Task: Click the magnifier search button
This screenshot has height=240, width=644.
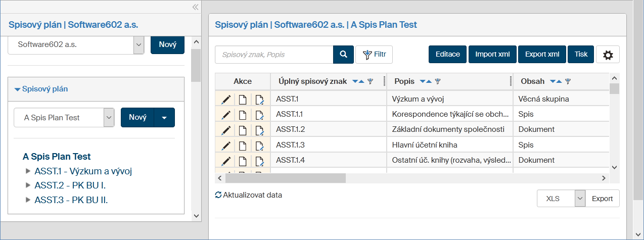Action: (343, 55)
